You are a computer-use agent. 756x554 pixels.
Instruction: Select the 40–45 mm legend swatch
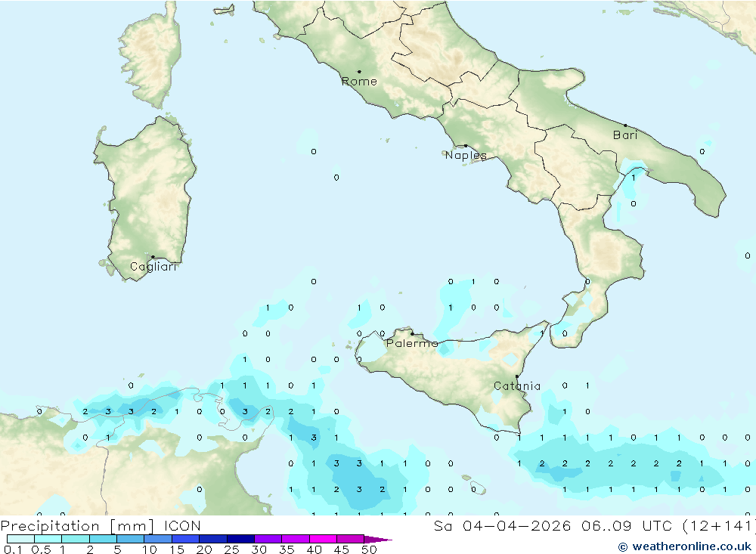[323, 539]
